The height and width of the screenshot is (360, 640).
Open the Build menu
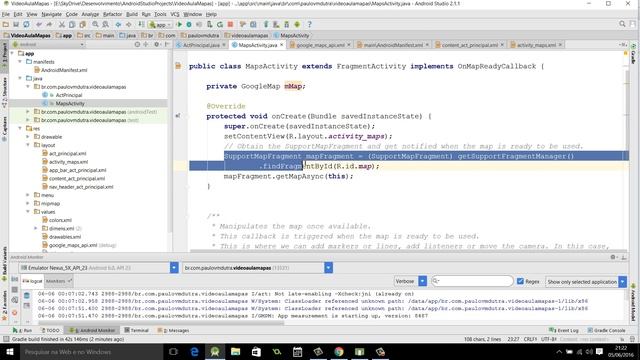click(132, 14)
